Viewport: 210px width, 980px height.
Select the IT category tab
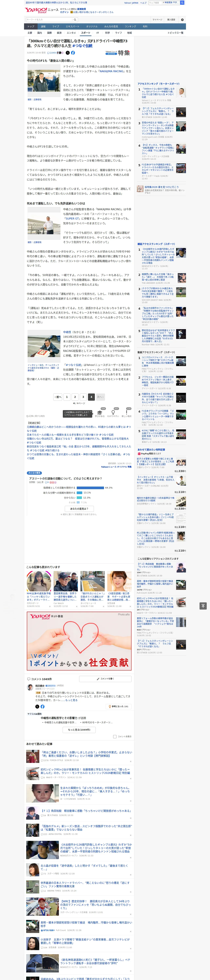tap(98, 33)
